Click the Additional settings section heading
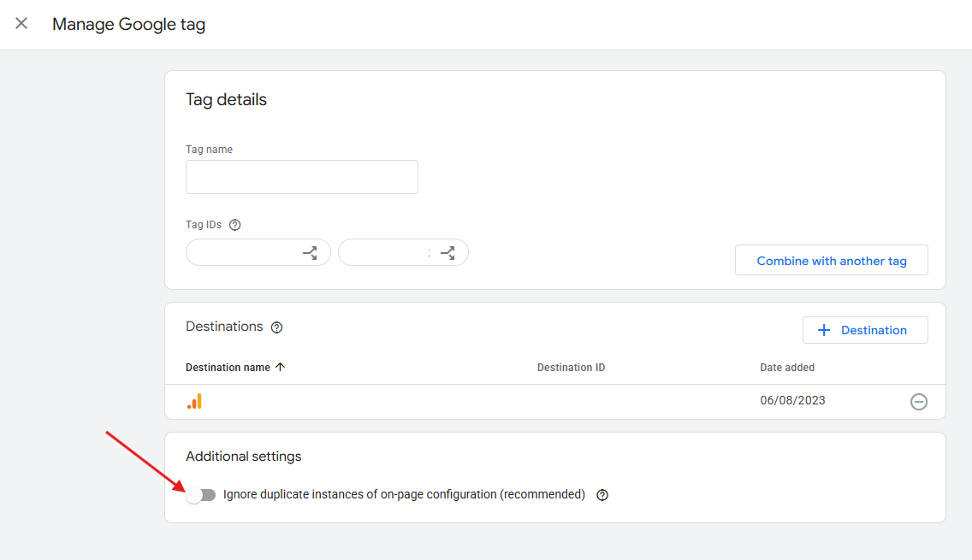 tap(244, 457)
